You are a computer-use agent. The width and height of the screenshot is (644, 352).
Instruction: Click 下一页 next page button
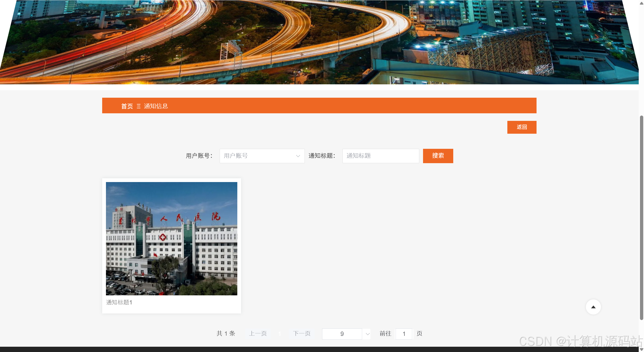(x=302, y=334)
